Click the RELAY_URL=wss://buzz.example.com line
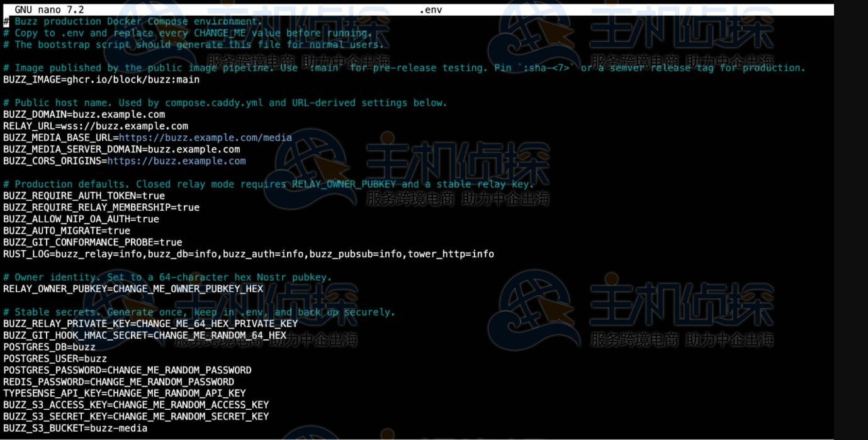 pos(96,126)
